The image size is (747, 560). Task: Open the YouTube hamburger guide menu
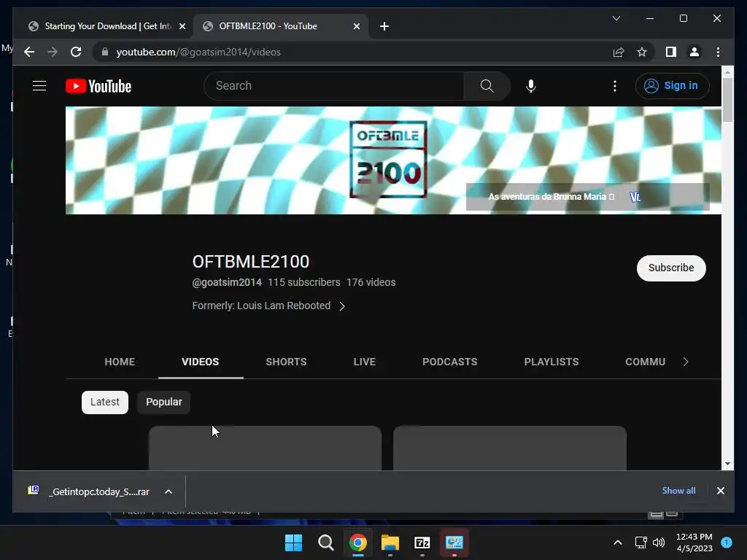pyautogui.click(x=39, y=86)
